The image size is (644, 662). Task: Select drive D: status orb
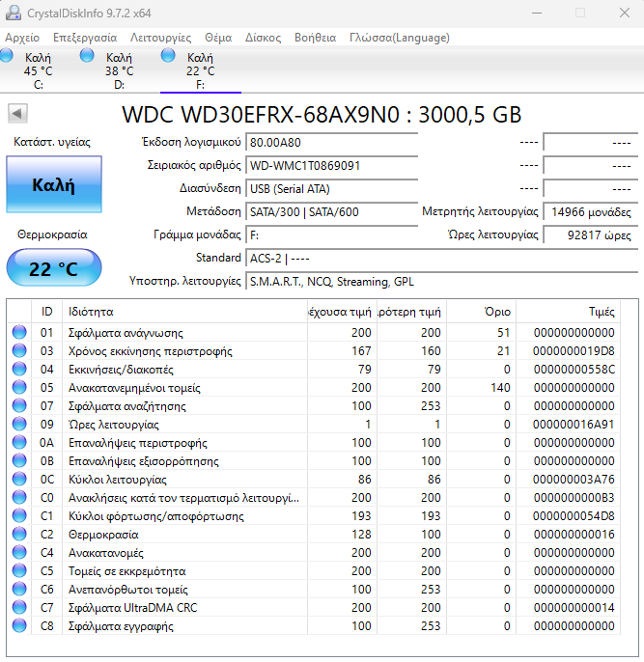[88, 57]
